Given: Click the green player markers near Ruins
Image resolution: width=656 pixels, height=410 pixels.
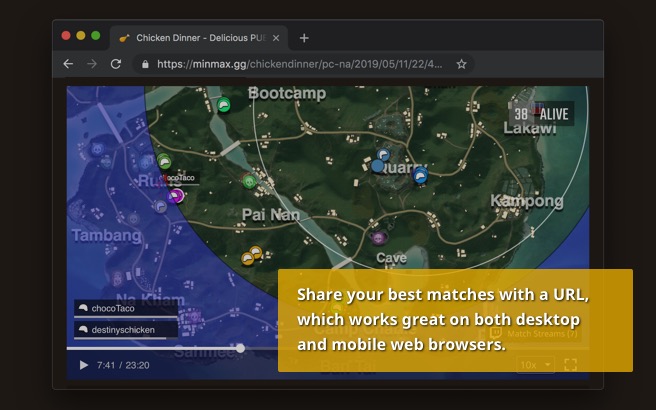Looking at the screenshot, I should [164, 161].
